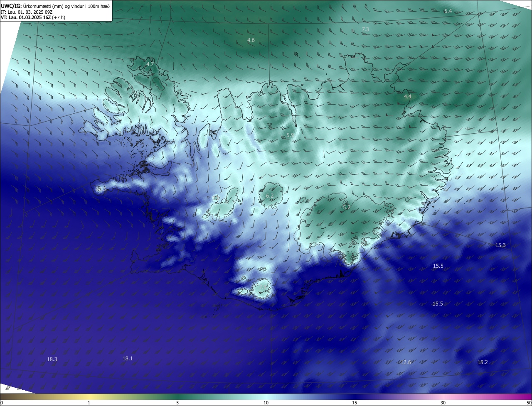The height and width of the screenshot is (406, 532).
Task: Click the 5.9 value label in north Iceland
Action: 290,135
